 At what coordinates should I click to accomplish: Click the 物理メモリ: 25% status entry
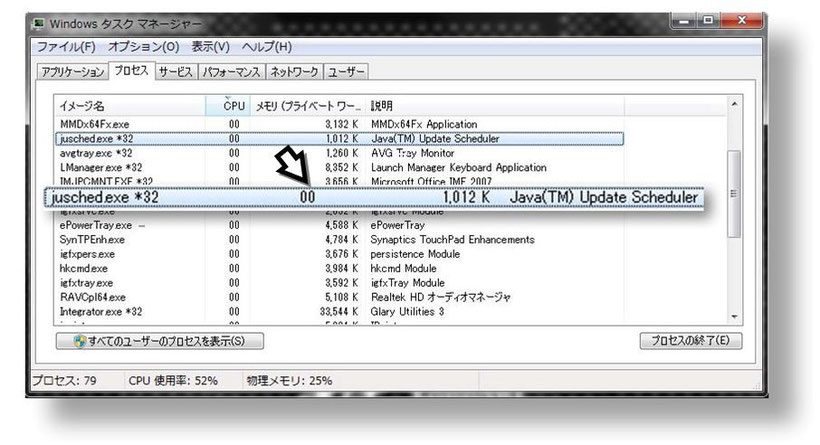tap(289, 381)
